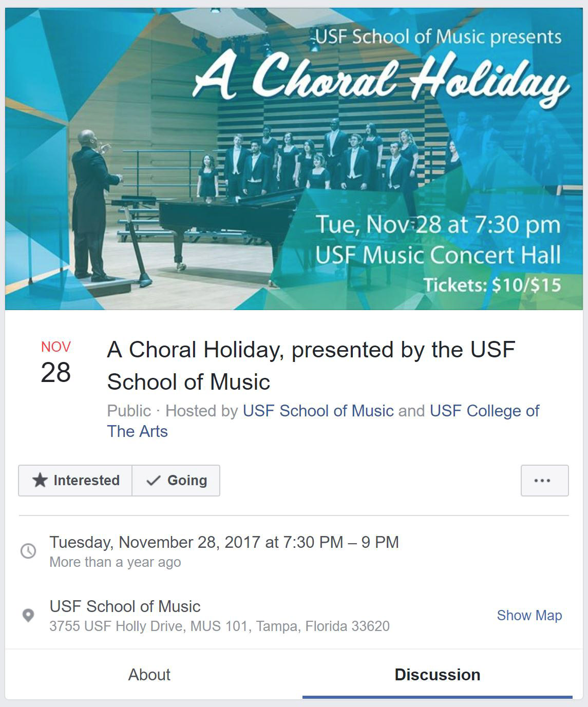Click the 3755 USF Holly Drive address

(x=219, y=626)
